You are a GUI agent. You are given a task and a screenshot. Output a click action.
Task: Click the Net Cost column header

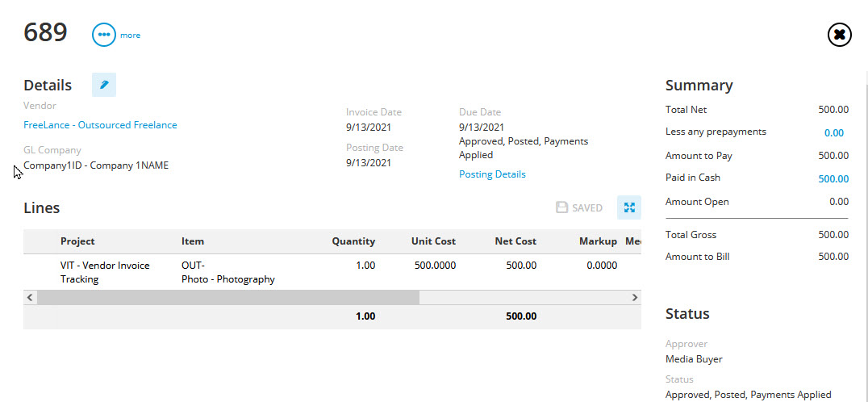coord(515,241)
